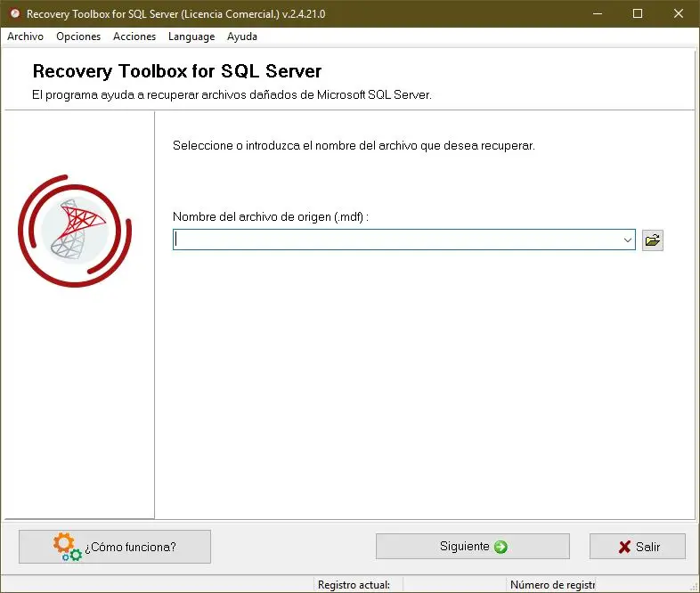Exit using the Salir button
The width and height of the screenshot is (700, 593).
(x=638, y=546)
